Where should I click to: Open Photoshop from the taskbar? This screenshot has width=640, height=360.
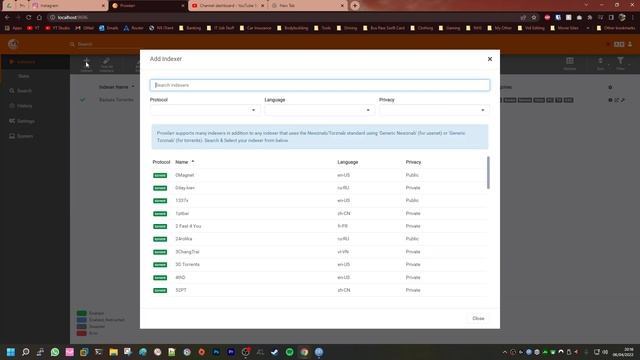216,352
